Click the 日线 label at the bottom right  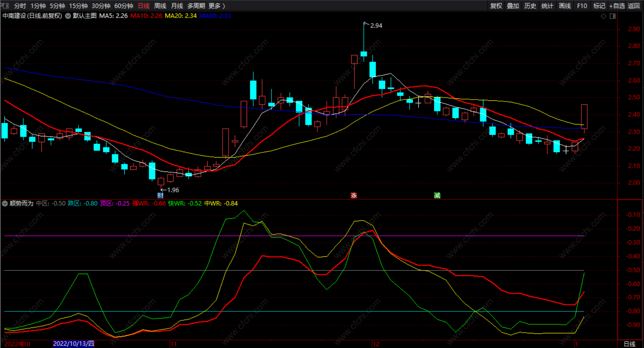click(629, 344)
